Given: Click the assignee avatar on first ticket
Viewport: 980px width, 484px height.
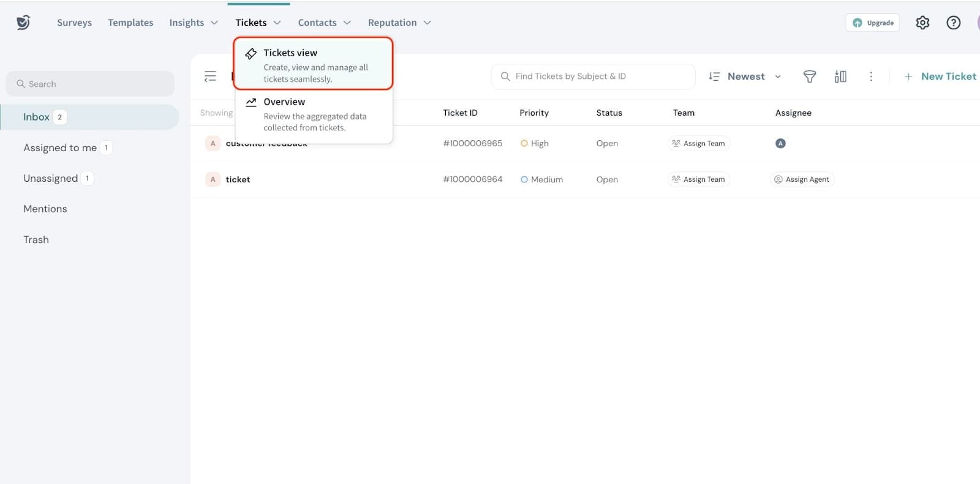Looking at the screenshot, I should click(780, 143).
